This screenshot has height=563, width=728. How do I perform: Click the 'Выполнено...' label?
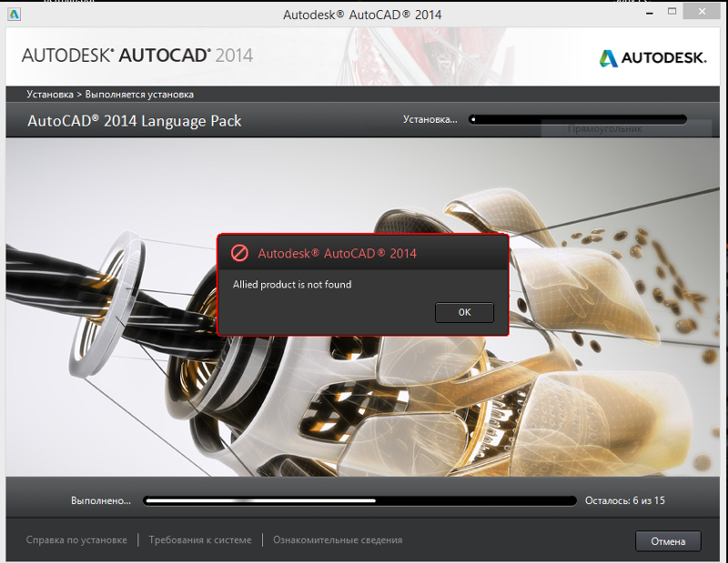pyautogui.click(x=101, y=501)
